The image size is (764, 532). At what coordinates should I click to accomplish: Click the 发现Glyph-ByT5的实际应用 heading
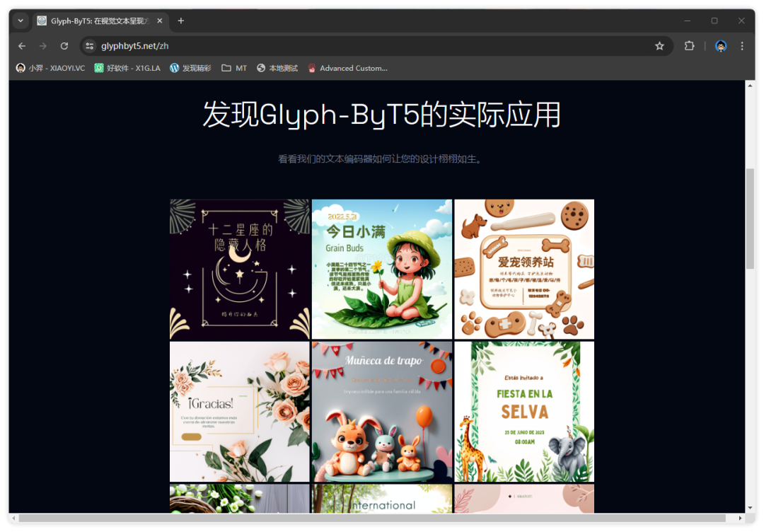(381, 115)
